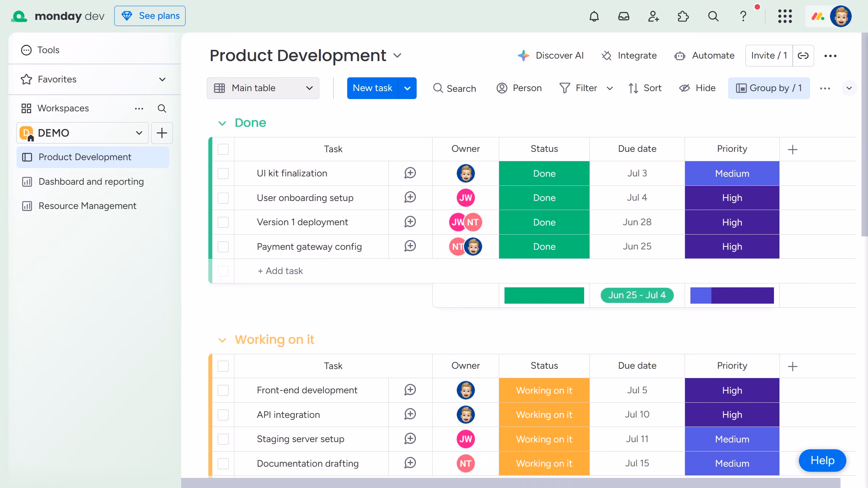Open toolbar more options dots
The height and width of the screenshot is (488, 868).
pos(825,88)
